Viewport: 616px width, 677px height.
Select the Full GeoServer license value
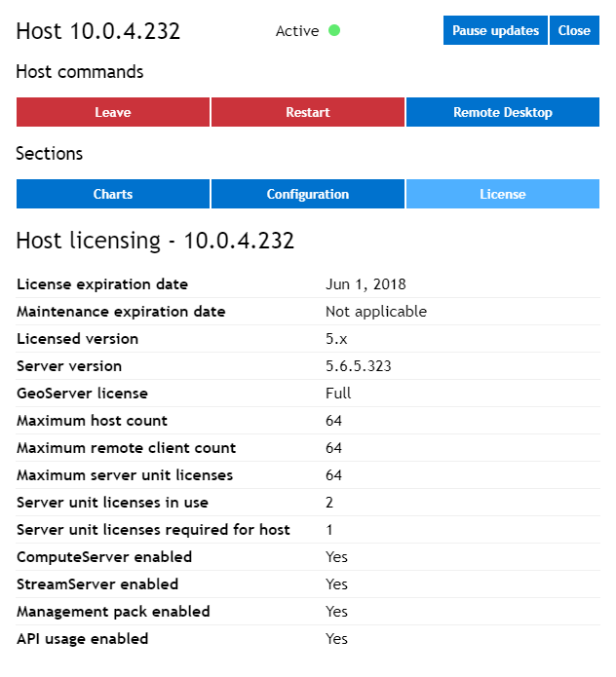tap(338, 394)
